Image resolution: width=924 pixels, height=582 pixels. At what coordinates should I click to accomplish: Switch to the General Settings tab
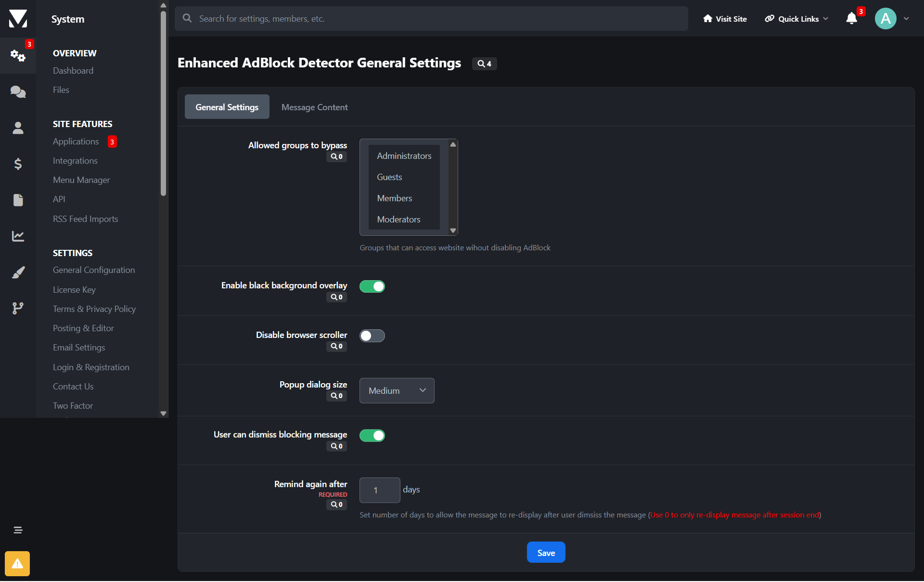[x=227, y=107]
